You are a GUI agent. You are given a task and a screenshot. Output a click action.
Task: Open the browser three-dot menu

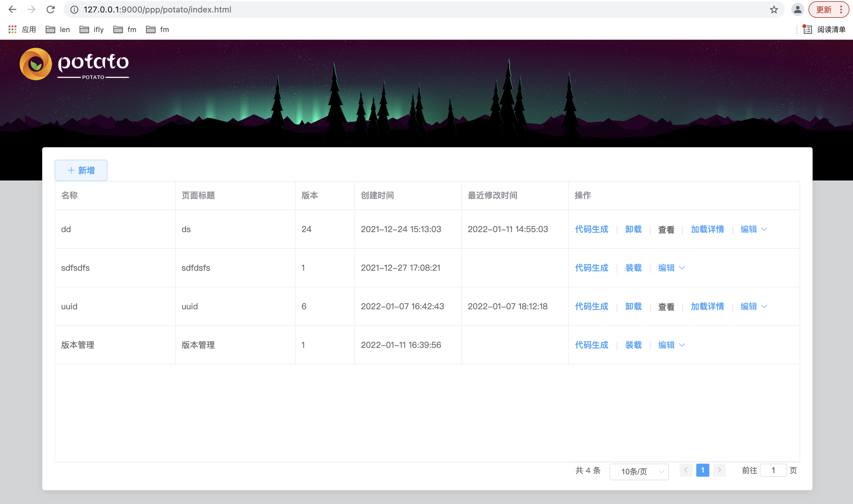(841, 9)
